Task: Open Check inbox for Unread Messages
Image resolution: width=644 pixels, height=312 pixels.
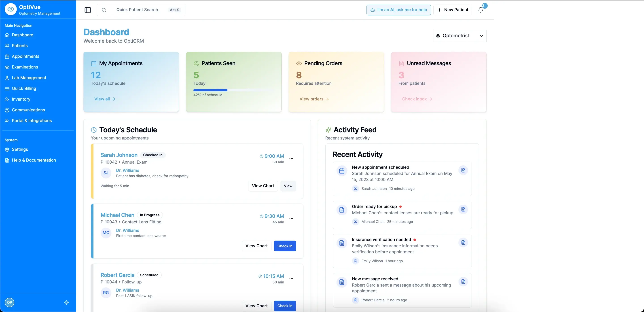Action: [417, 99]
